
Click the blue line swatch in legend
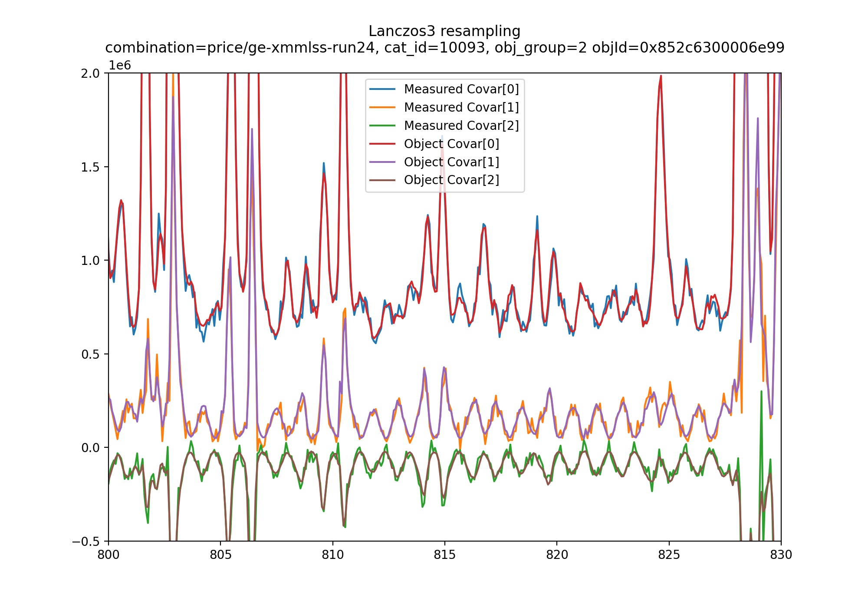pyautogui.click(x=382, y=89)
